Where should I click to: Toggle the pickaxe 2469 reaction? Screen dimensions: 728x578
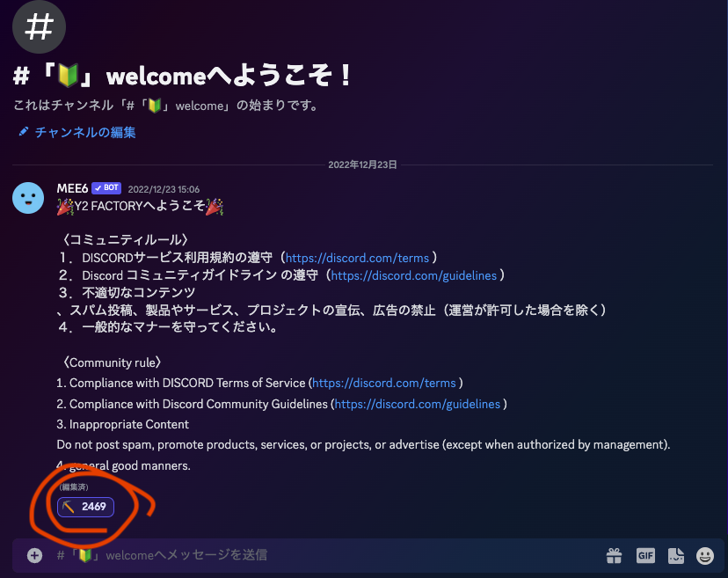85,507
